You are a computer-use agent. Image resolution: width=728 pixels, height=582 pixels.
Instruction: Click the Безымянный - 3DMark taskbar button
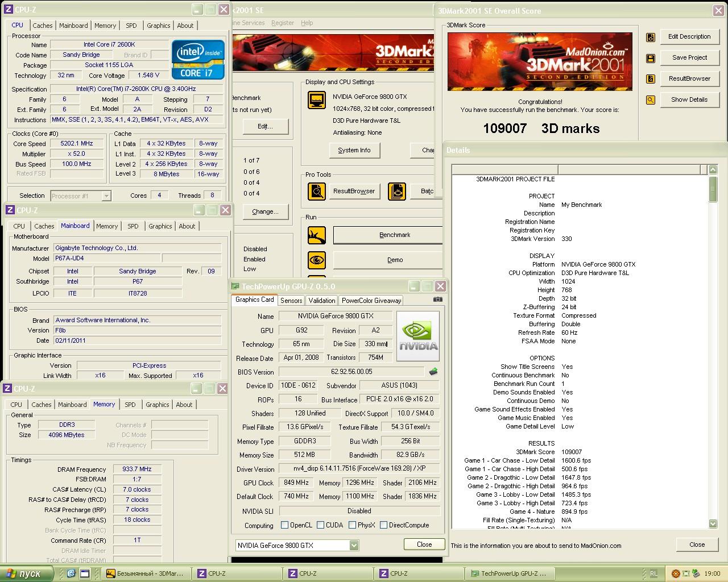click(147, 574)
